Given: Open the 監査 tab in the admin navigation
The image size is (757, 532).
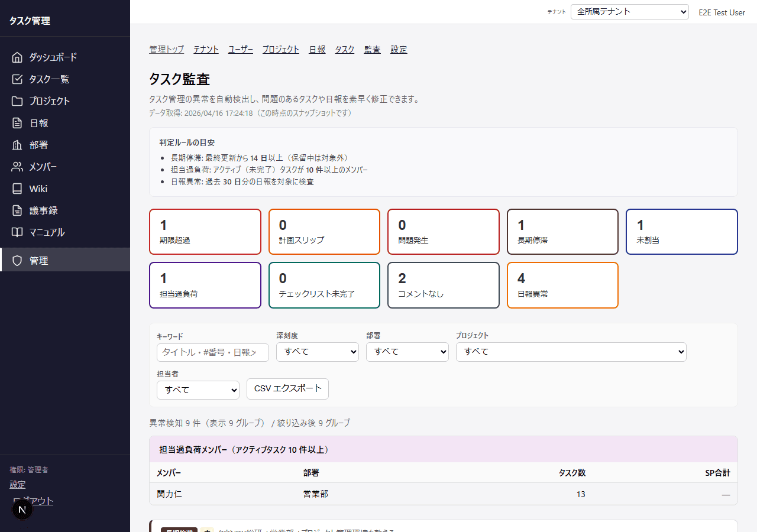Looking at the screenshot, I should click(x=372, y=50).
